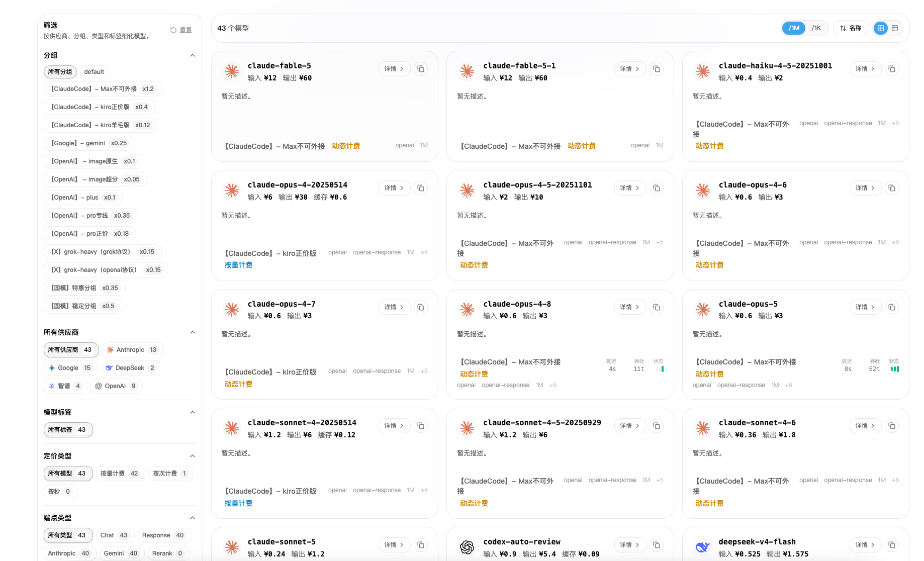Screen dimensions: 924x561
Task: Select 所有标签 43 tag chip
Action: 68,430
